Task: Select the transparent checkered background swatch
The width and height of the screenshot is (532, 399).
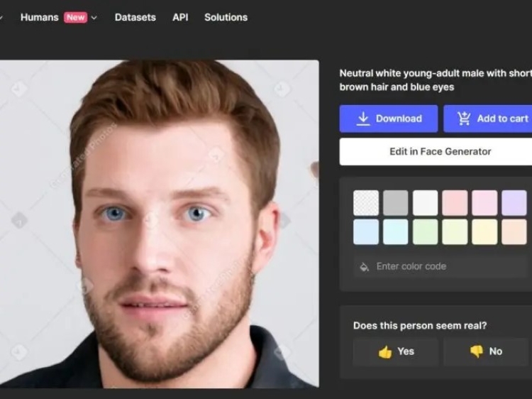Action: click(366, 202)
